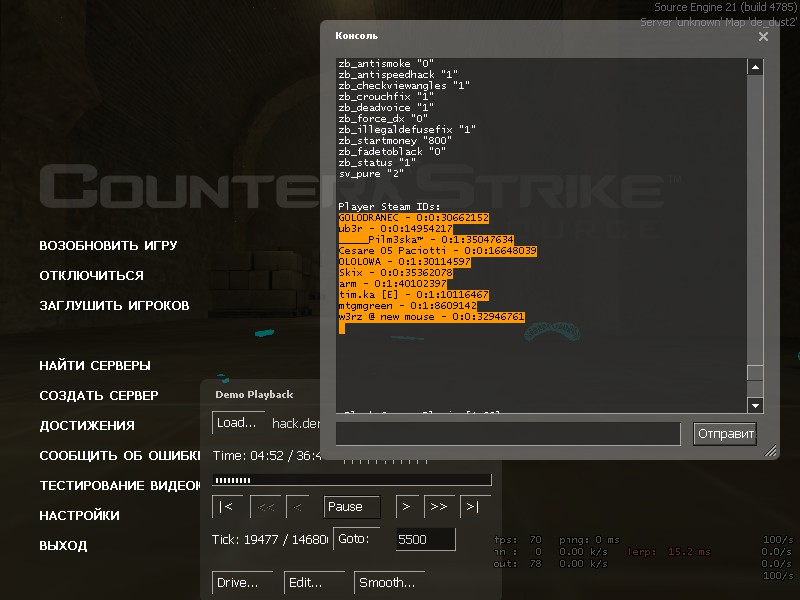Pause the demo playback
Viewport: 800px width, 600px height.
point(352,507)
